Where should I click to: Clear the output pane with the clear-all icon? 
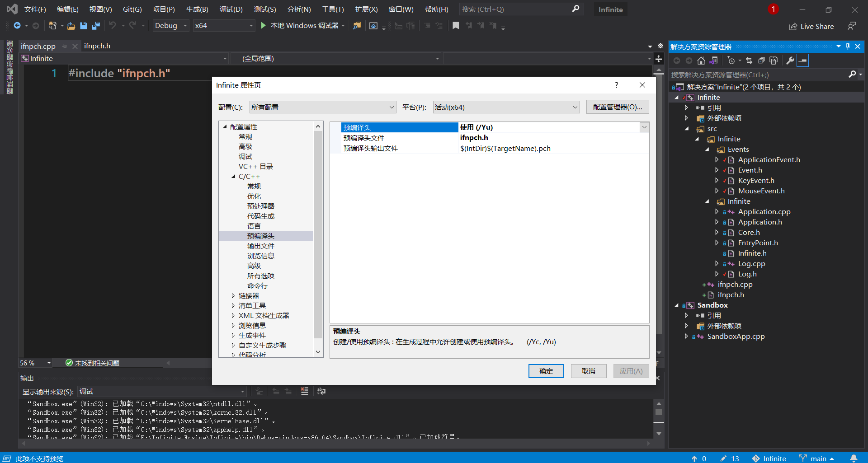305,392
